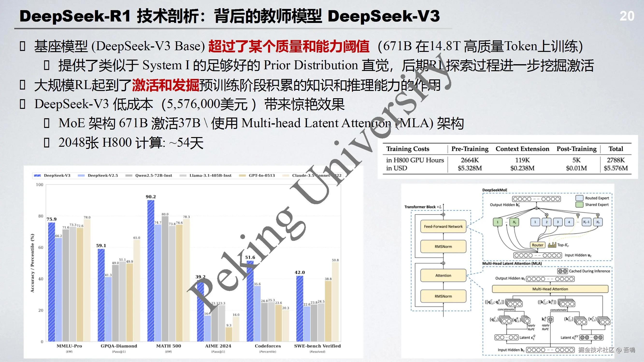Click the Multi-Head Attention bar
644x362 pixels.
pyautogui.click(x=550, y=289)
